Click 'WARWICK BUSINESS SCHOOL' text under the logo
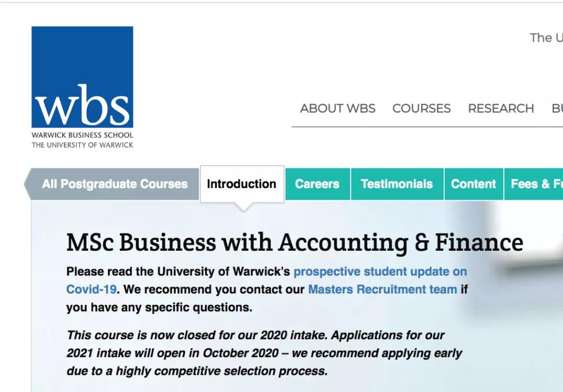This screenshot has height=392, width=563. [82, 135]
